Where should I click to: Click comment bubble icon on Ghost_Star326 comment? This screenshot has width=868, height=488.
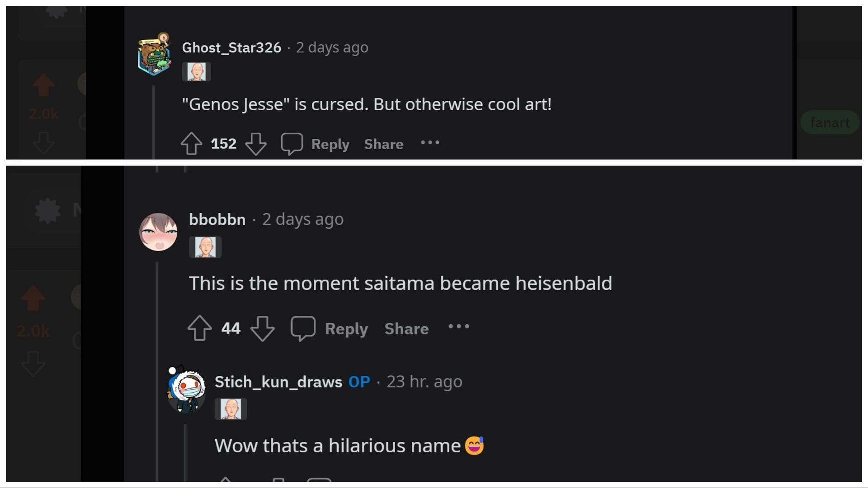coord(292,144)
